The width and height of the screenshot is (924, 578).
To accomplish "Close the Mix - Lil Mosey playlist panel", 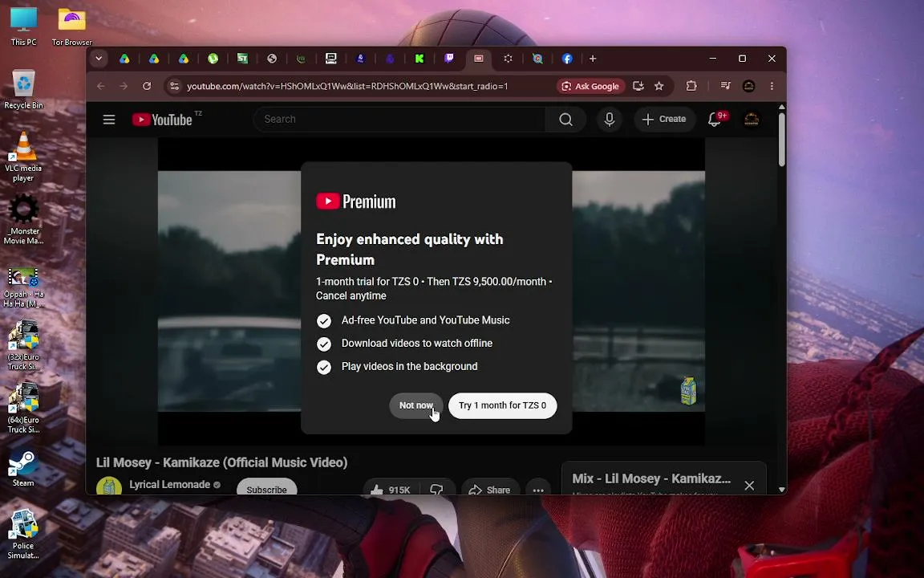I will [x=749, y=486].
